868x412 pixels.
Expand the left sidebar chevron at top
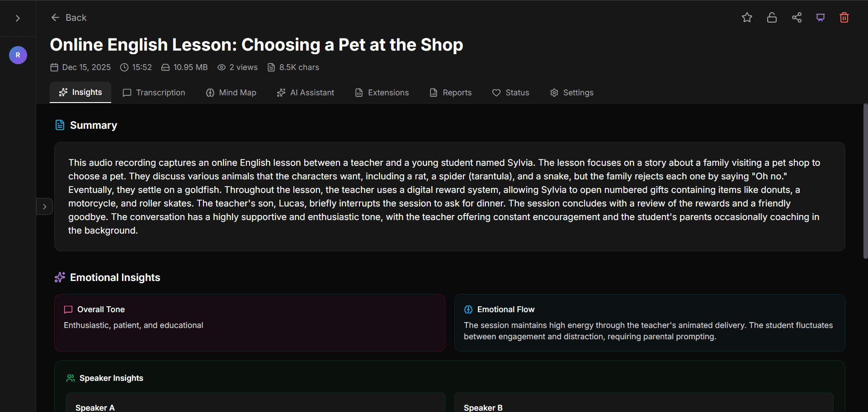(x=18, y=18)
